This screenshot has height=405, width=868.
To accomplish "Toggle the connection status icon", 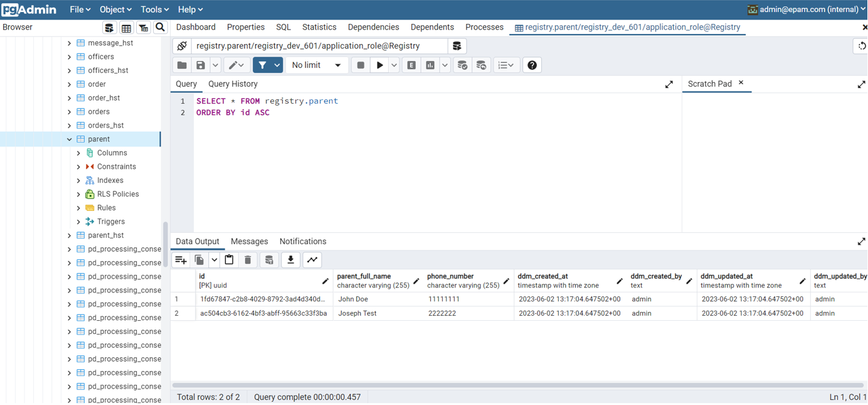I will click(182, 46).
